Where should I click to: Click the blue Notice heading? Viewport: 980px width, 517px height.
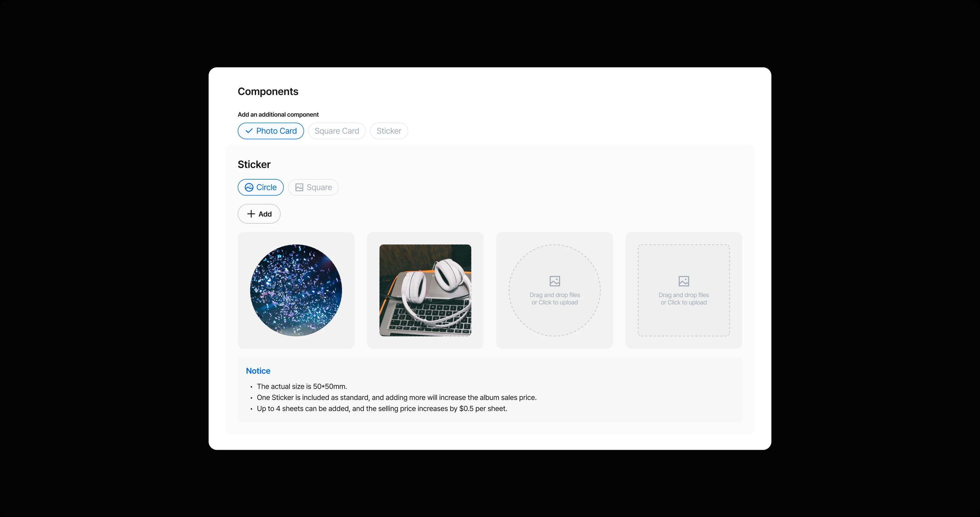258,371
